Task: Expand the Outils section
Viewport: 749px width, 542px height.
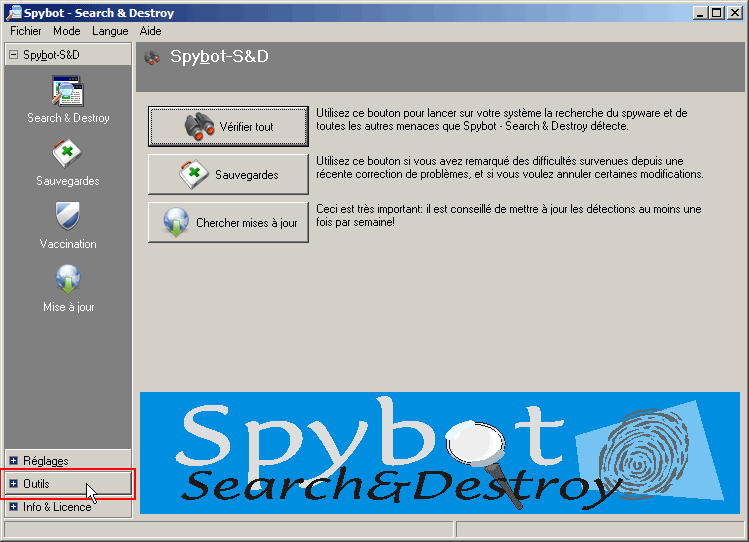Action: [x=14, y=484]
